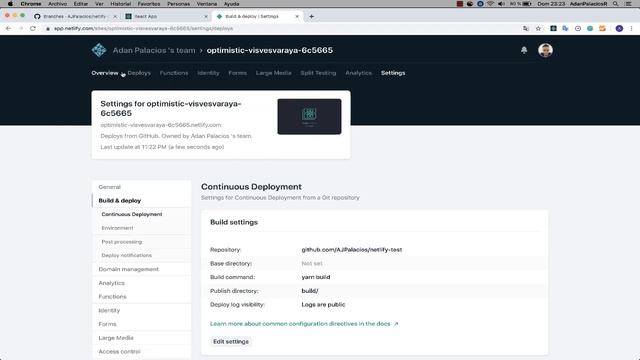
Task: Open the Functions site tab
Action: [174, 73]
